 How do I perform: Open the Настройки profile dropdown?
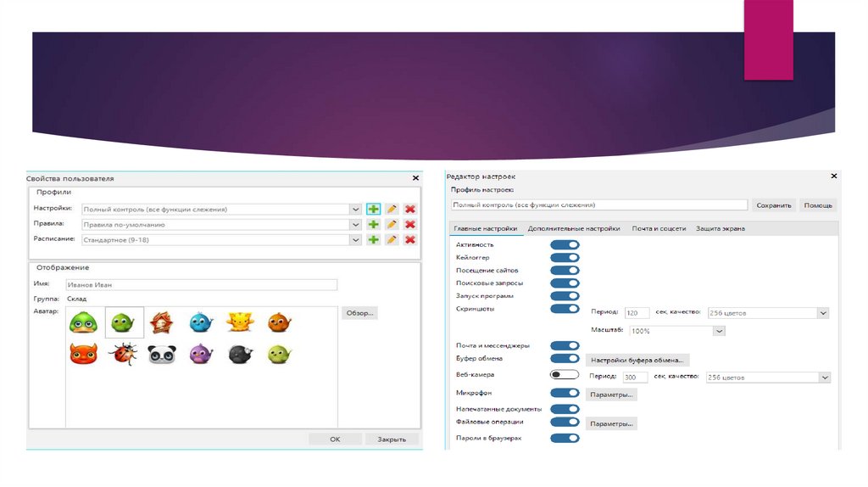tap(355, 210)
